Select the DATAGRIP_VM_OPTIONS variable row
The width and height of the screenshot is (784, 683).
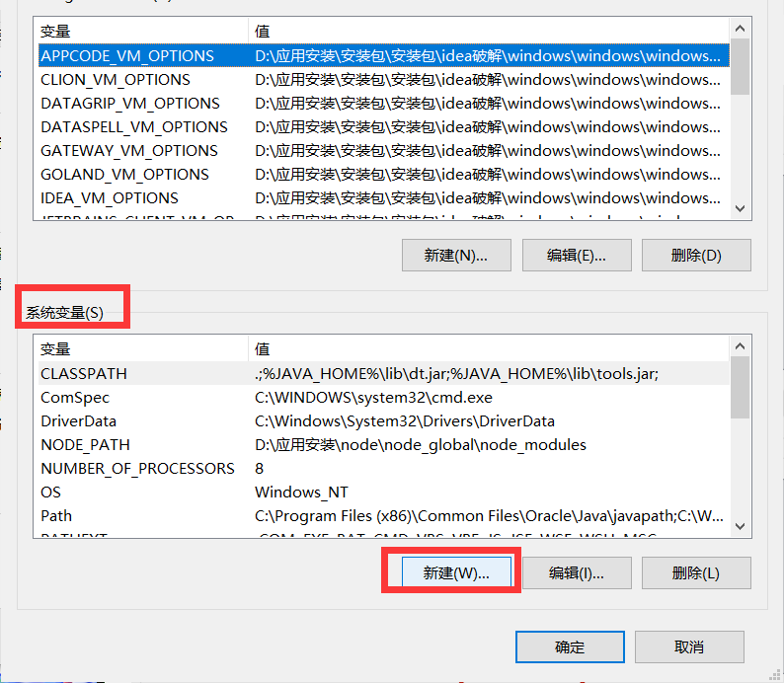tap(383, 104)
